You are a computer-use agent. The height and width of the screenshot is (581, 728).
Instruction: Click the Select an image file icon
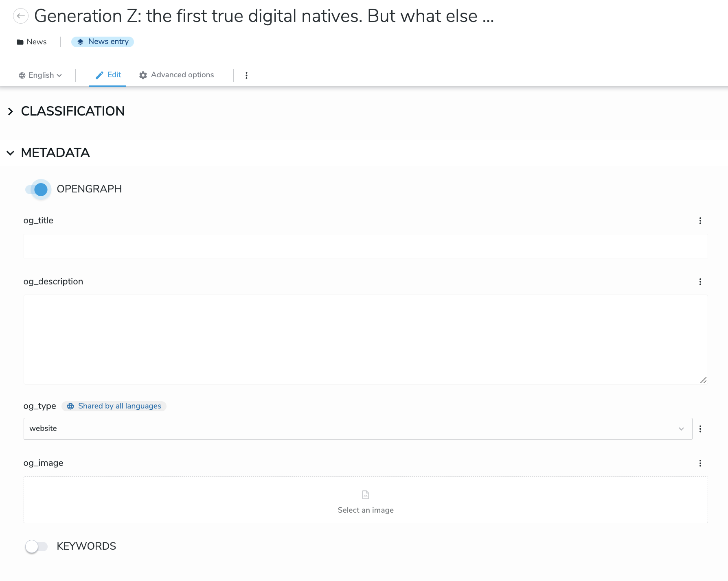pyautogui.click(x=365, y=495)
